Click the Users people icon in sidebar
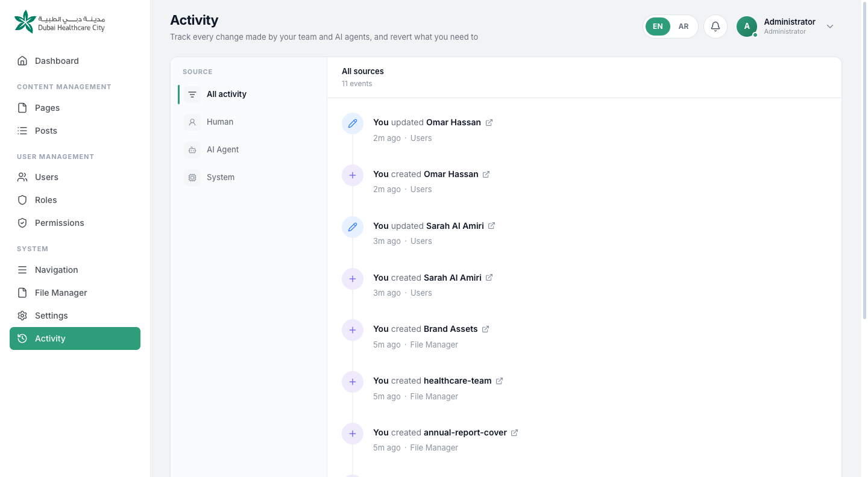868x477 pixels. [x=22, y=177]
